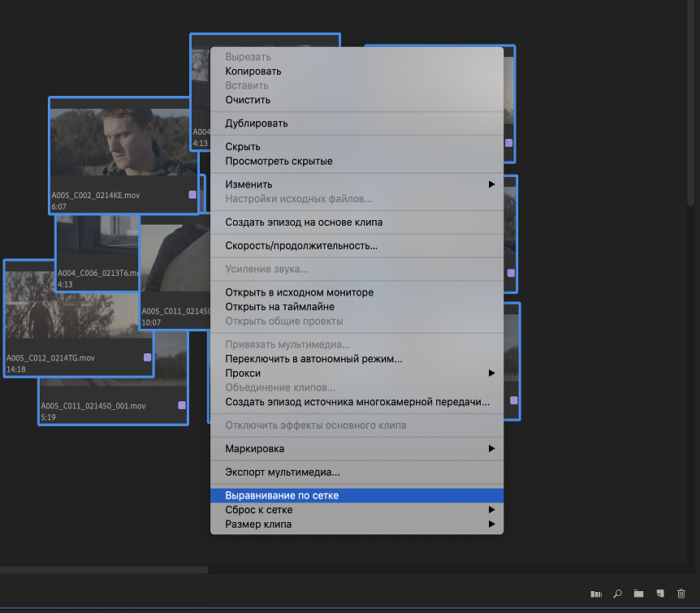Expand the Изменить submenu
Image resolution: width=700 pixels, height=613 pixels.
pos(356,184)
